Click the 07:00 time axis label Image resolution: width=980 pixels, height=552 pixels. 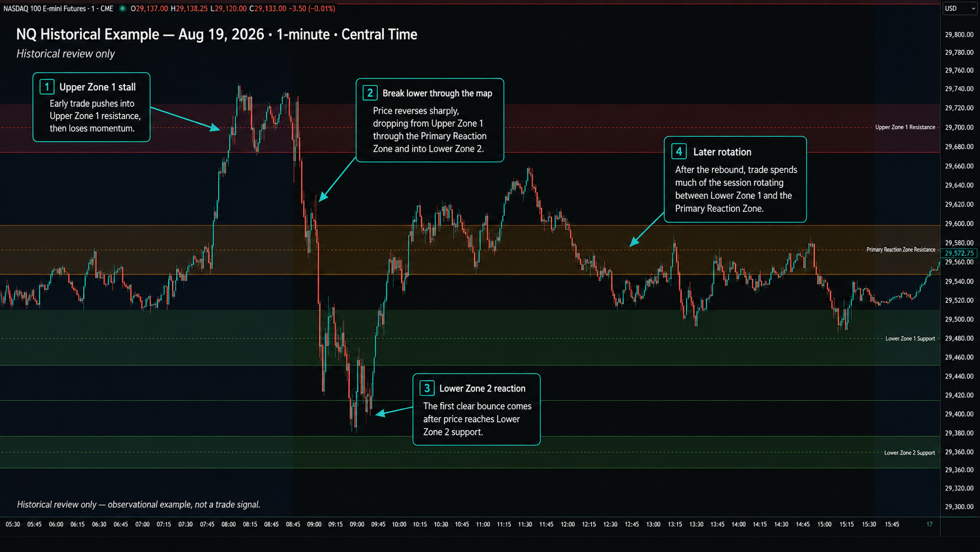click(x=142, y=524)
